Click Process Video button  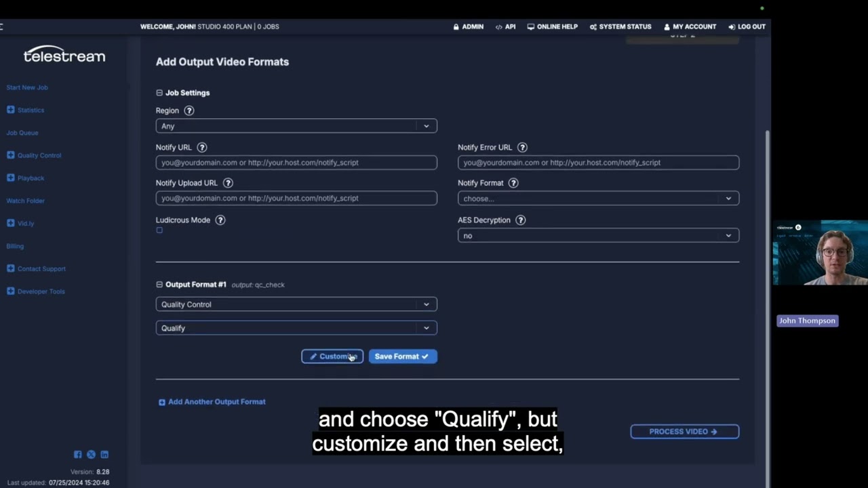tap(685, 432)
